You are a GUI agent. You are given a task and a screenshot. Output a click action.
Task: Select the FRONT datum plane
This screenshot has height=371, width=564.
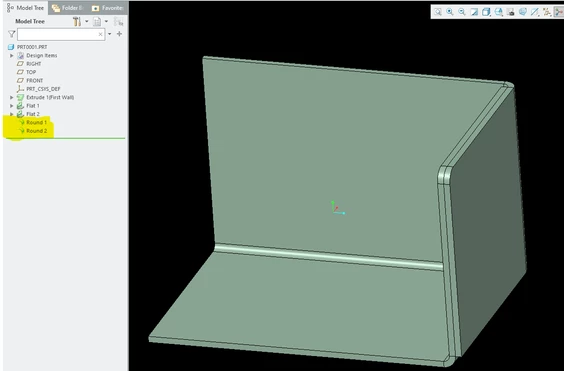pos(30,81)
